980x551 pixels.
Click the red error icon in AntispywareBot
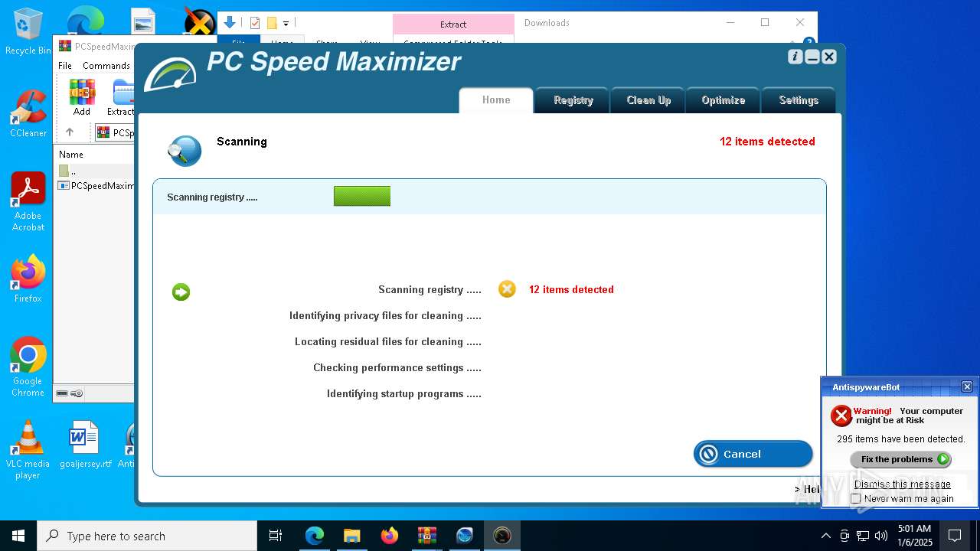pos(841,416)
